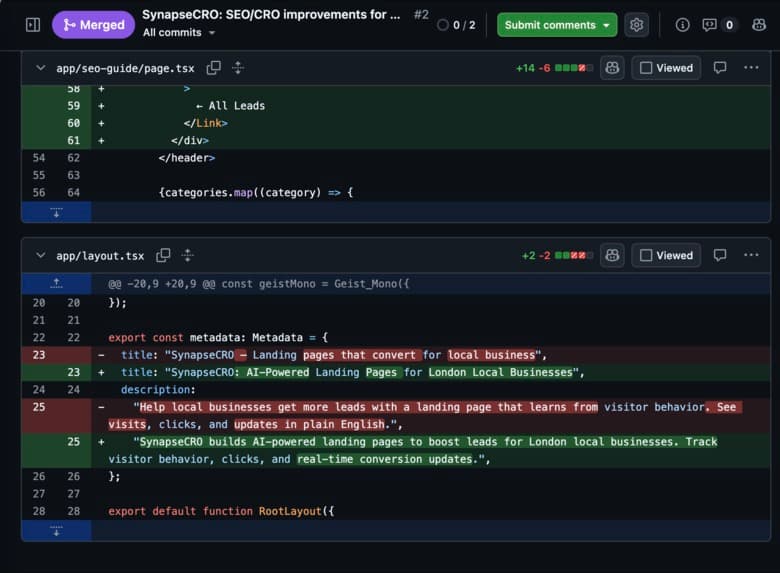Click the +14 -6 diffstat bar
The width and height of the screenshot is (780, 573).
pos(554,68)
